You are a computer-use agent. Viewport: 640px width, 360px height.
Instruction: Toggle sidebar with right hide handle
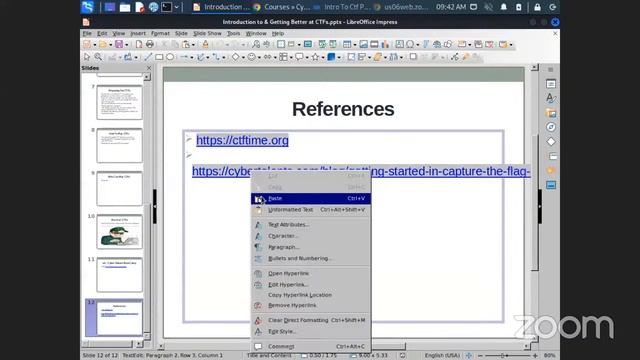tap(540, 206)
